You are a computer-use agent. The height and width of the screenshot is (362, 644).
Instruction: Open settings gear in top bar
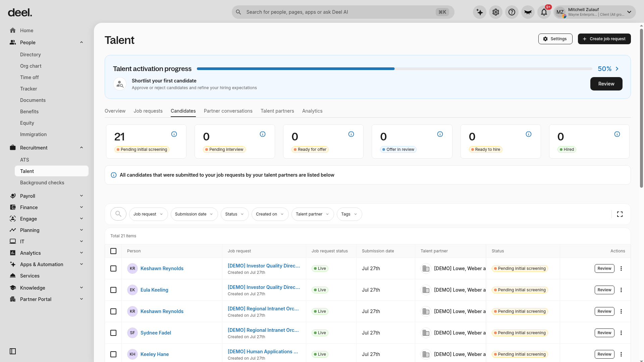[496, 12]
